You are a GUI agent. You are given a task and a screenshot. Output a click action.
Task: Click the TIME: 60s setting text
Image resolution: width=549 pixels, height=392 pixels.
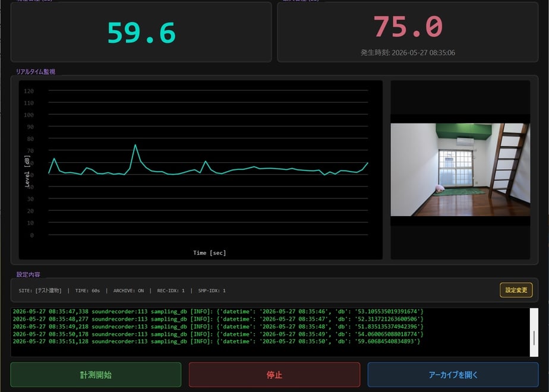tap(87, 290)
